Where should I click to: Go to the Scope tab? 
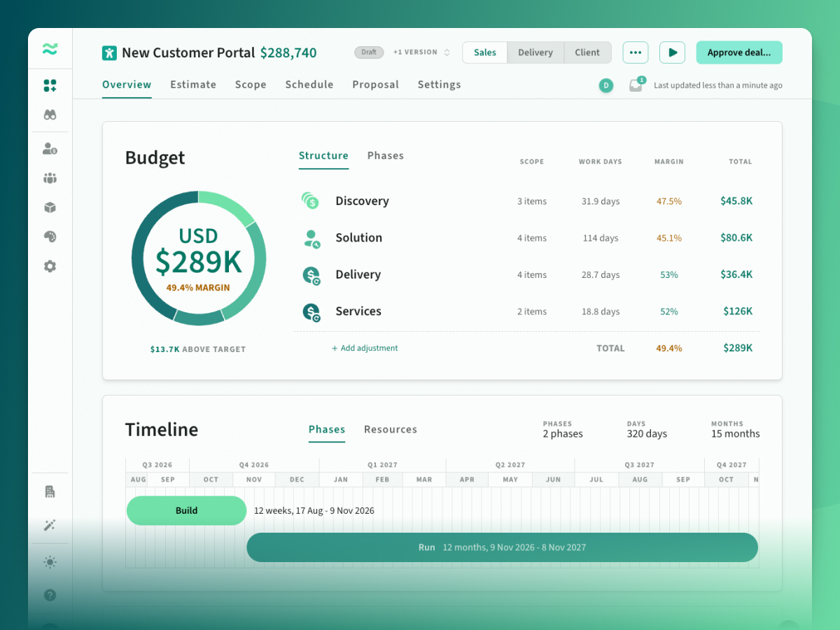[x=251, y=85]
